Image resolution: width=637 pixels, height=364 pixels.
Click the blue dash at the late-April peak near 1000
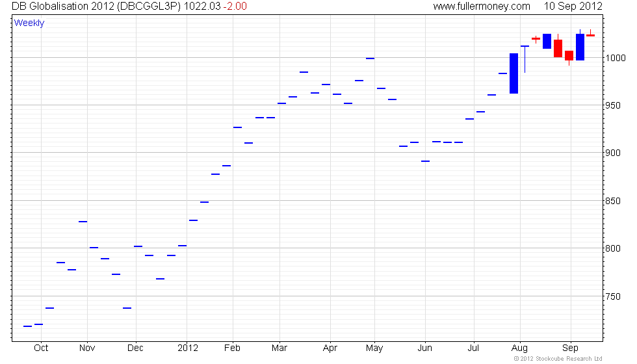click(x=370, y=58)
